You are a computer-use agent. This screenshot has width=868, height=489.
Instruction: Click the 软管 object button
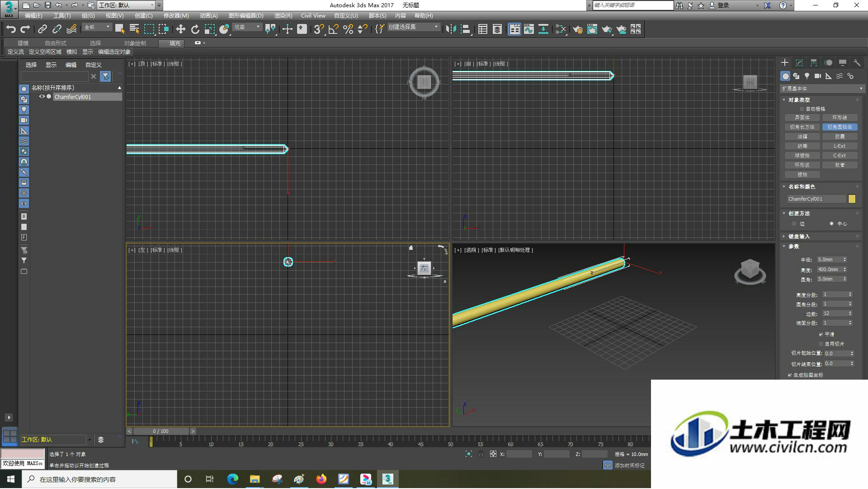point(840,165)
